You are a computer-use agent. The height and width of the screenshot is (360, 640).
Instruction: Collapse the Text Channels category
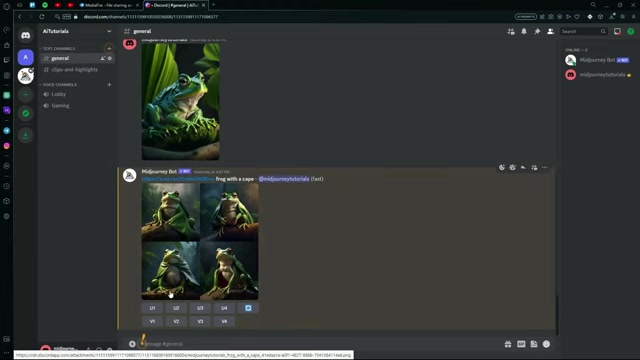point(59,49)
